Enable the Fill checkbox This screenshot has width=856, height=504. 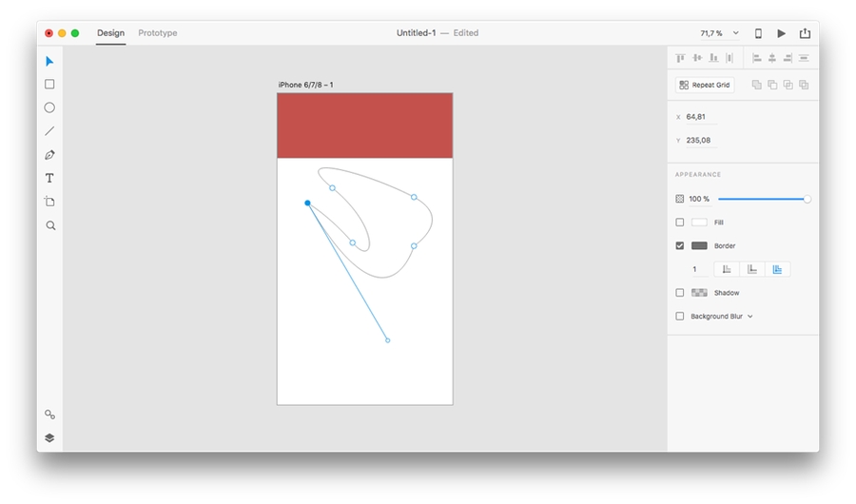pyautogui.click(x=679, y=223)
